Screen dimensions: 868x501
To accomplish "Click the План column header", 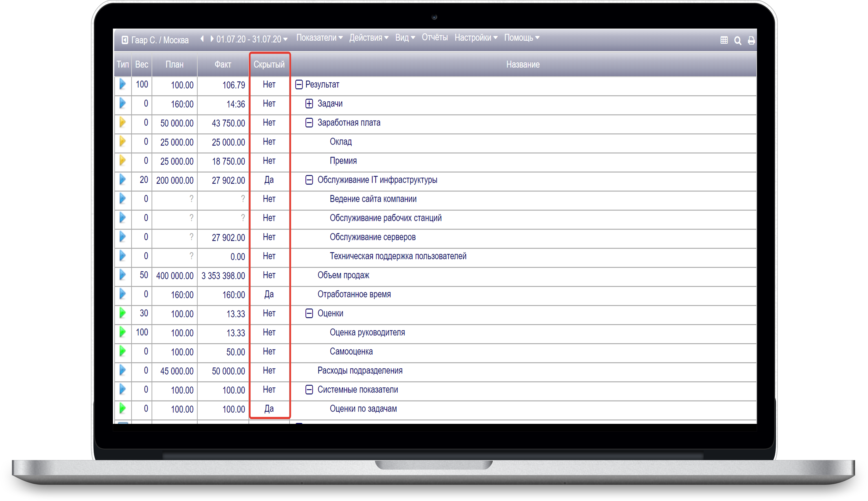I will pos(174,64).
